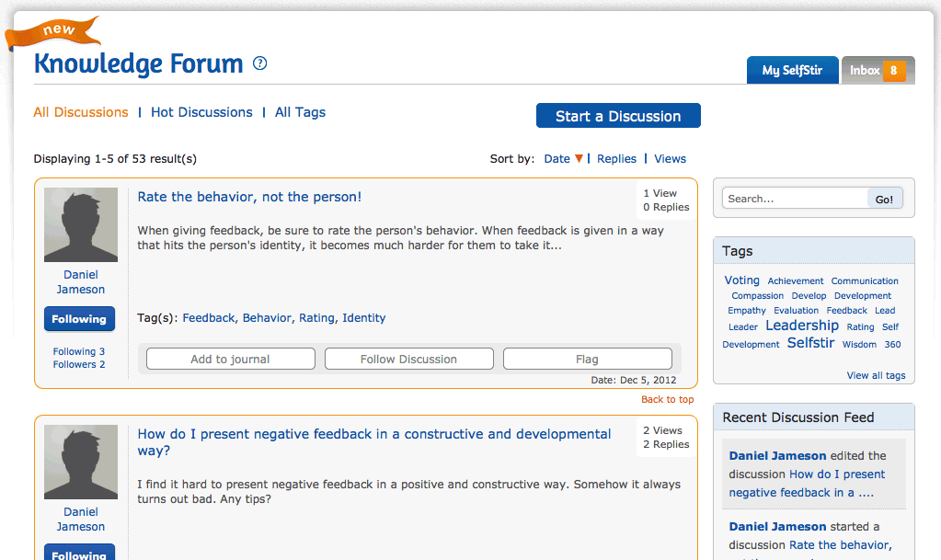
Task: Select the Develop tag in the tag cloud
Action: pyautogui.click(x=809, y=295)
